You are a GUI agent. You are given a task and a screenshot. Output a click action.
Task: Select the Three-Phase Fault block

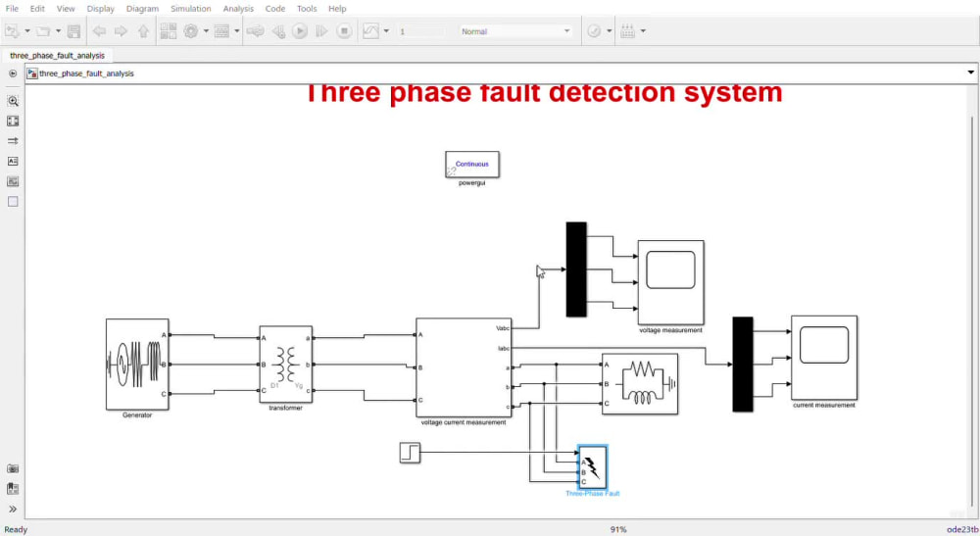point(593,467)
